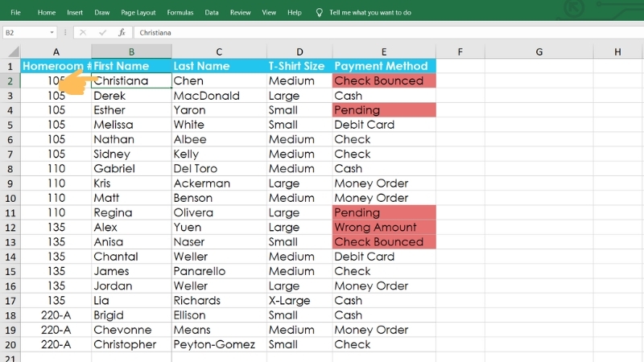The image size is (644, 362).
Task: Select the cell containing Peyton-Gomez
Action: 219,344
